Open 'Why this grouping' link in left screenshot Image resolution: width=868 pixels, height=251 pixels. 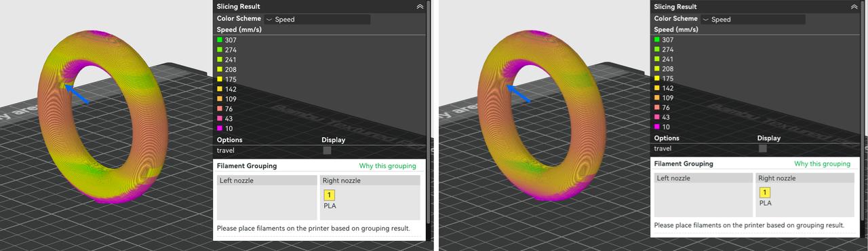point(387,166)
